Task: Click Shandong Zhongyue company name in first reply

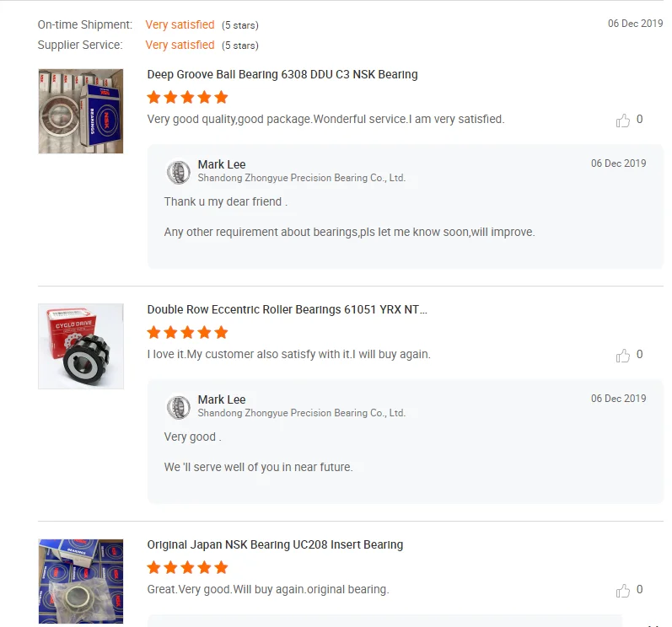Action: [x=301, y=178]
